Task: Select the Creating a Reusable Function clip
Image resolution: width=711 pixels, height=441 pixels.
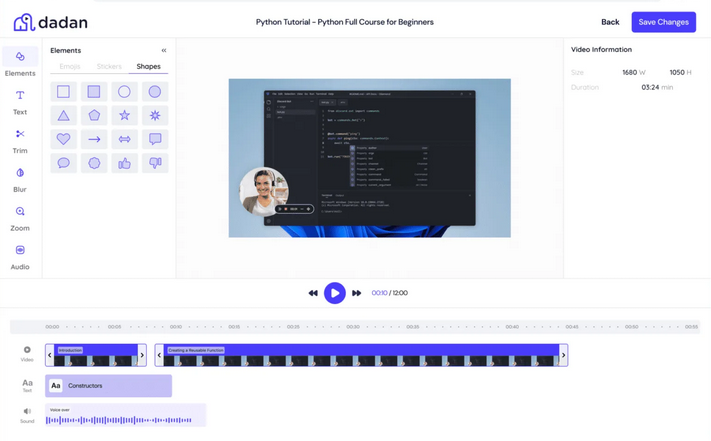Action: pos(361,355)
